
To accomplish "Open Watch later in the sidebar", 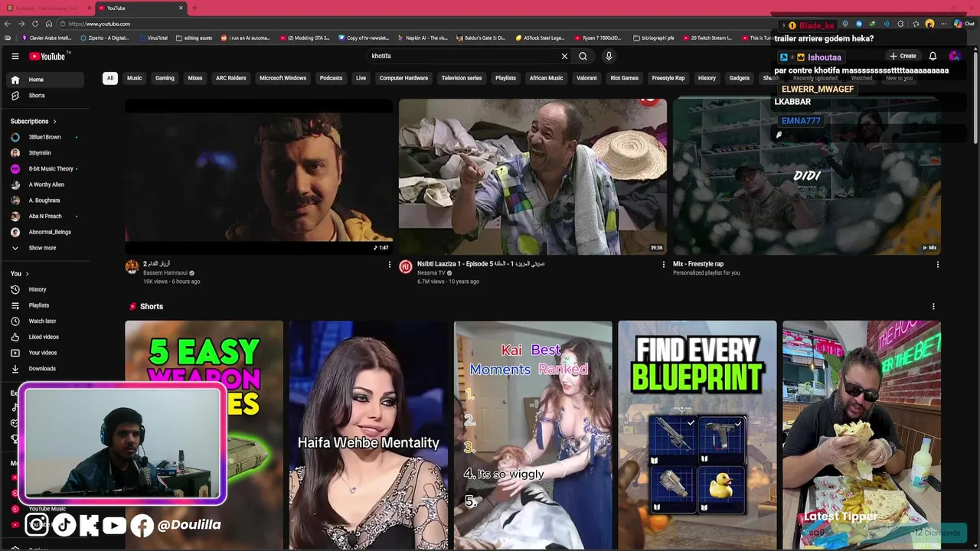I will pos(46,321).
